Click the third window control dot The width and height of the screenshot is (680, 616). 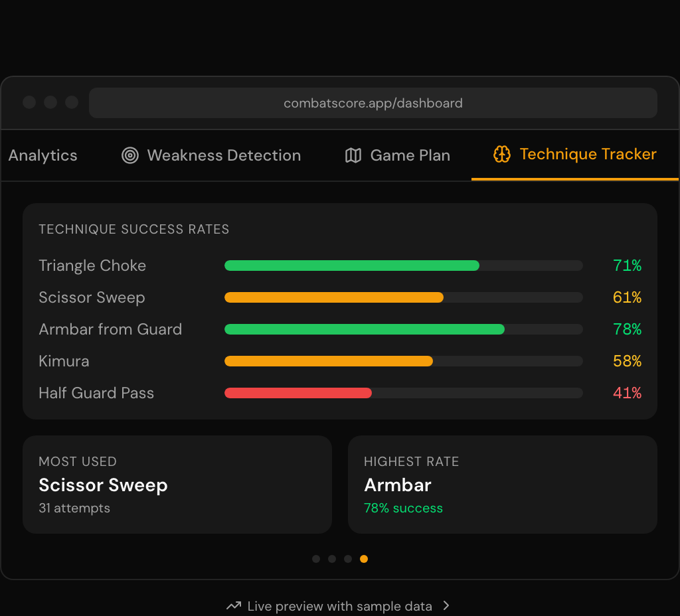72,102
